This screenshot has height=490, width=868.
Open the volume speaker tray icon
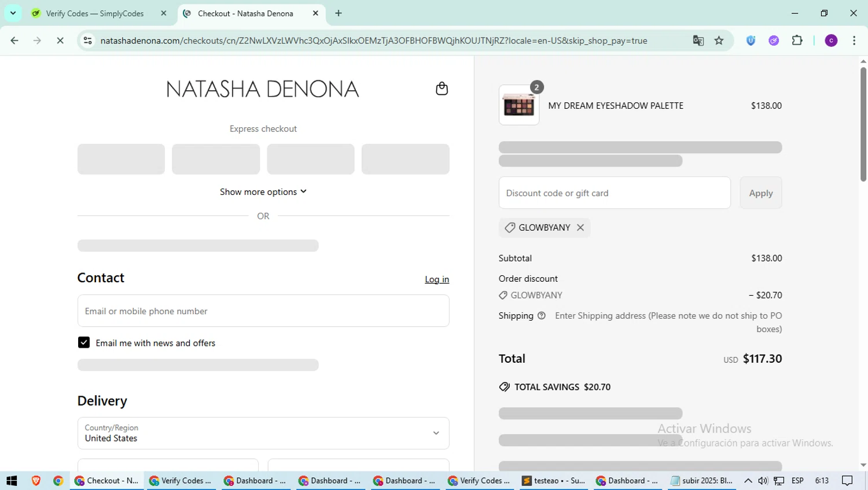point(763,481)
